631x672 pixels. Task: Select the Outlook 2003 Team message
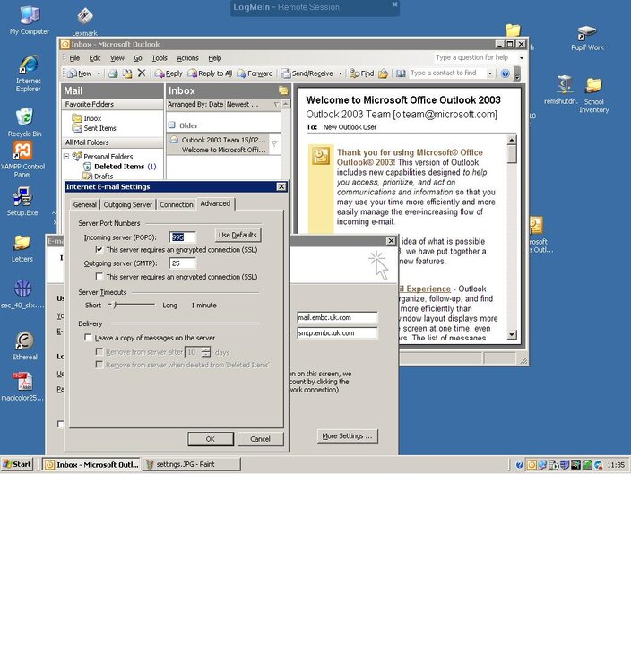click(x=218, y=144)
